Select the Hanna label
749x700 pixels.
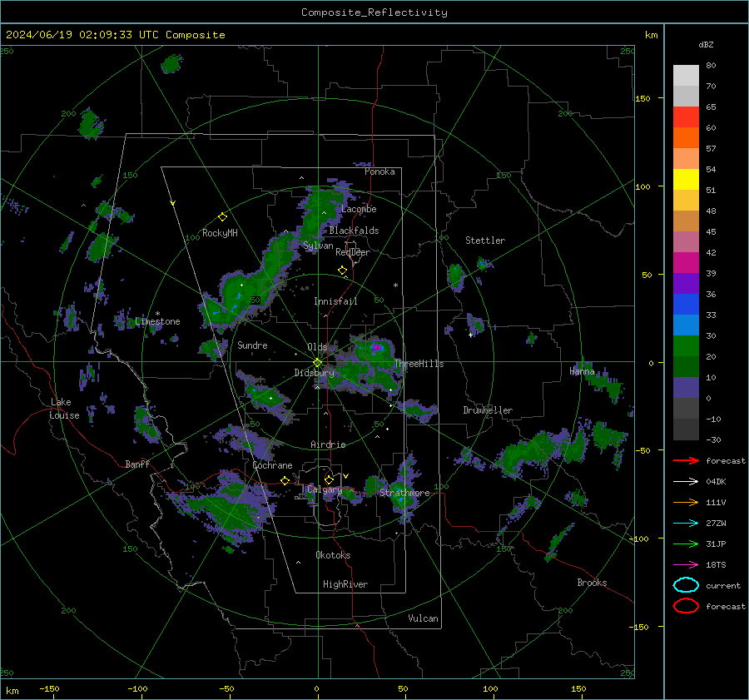(x=582, y=371)
